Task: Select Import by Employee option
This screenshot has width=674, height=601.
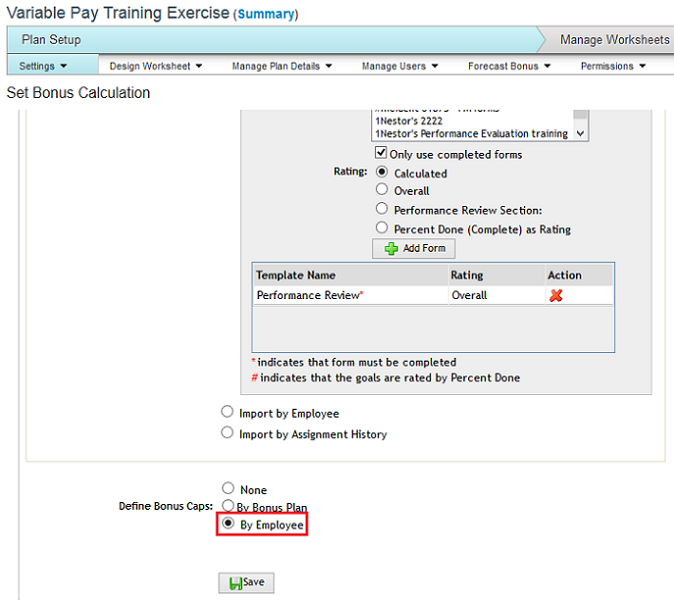Action: point(227,412)
